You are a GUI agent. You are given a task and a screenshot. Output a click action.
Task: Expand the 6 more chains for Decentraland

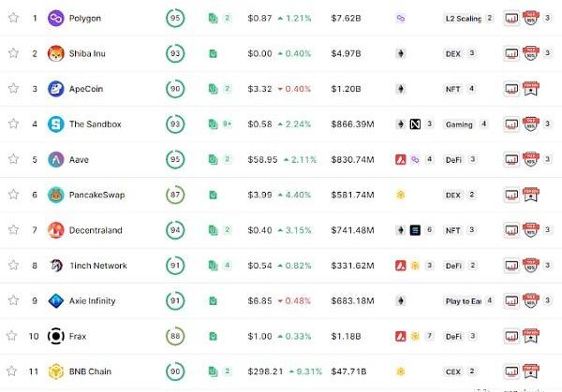(x=429, y=230)
